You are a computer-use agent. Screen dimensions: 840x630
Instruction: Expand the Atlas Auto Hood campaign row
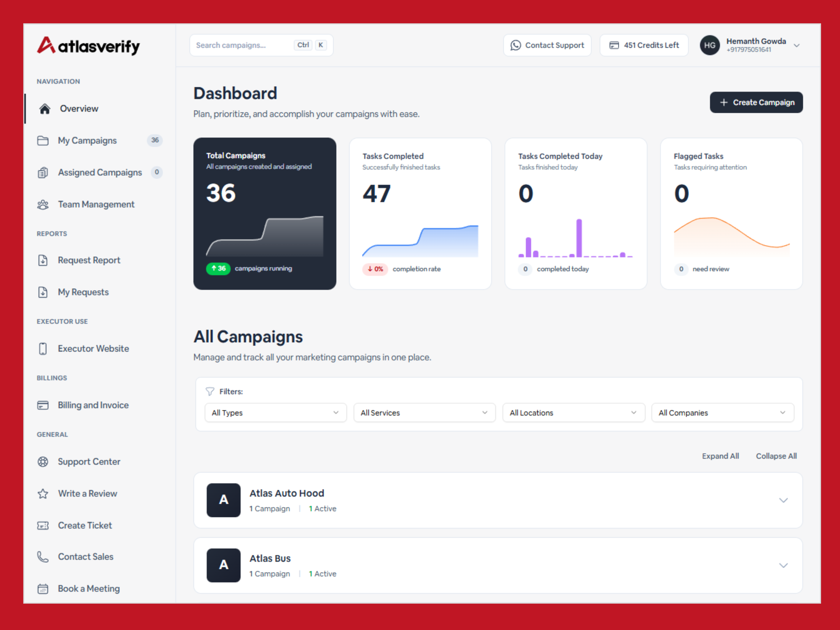point(783,500)
